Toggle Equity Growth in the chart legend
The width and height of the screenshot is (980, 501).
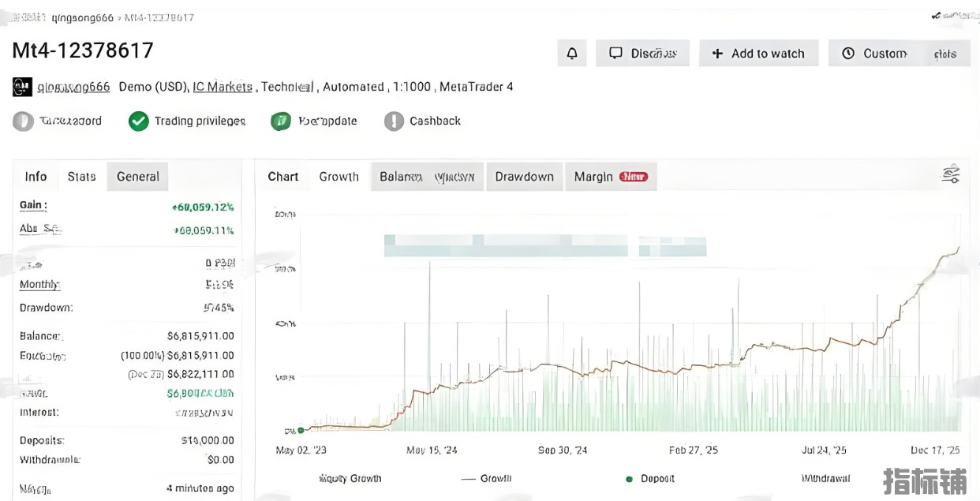click(x=350, y=478)
